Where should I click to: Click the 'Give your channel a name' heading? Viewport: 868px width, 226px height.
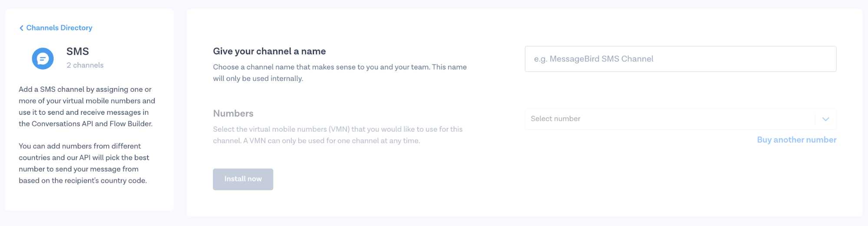(x=269, y=51)
